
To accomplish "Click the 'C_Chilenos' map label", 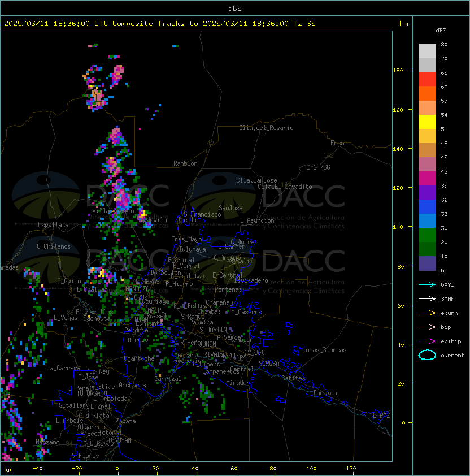I will (54, 246).
